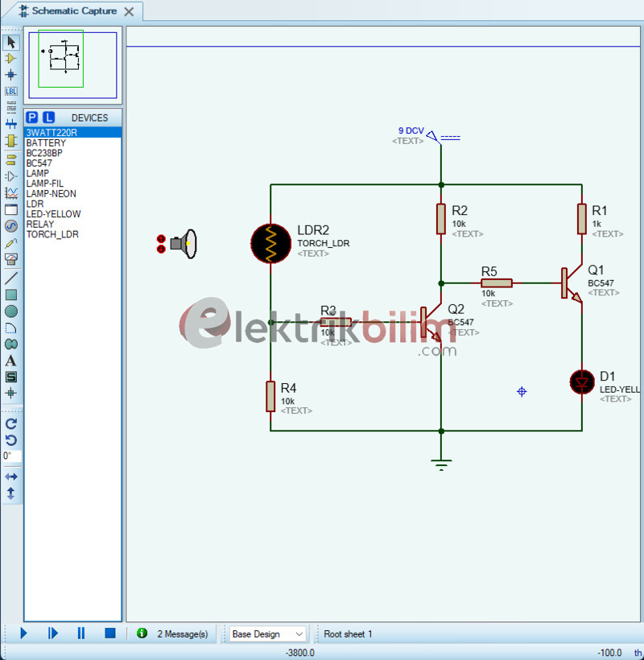
Task: Pick the 2D graphics Text tool
Action: point(10,361)
